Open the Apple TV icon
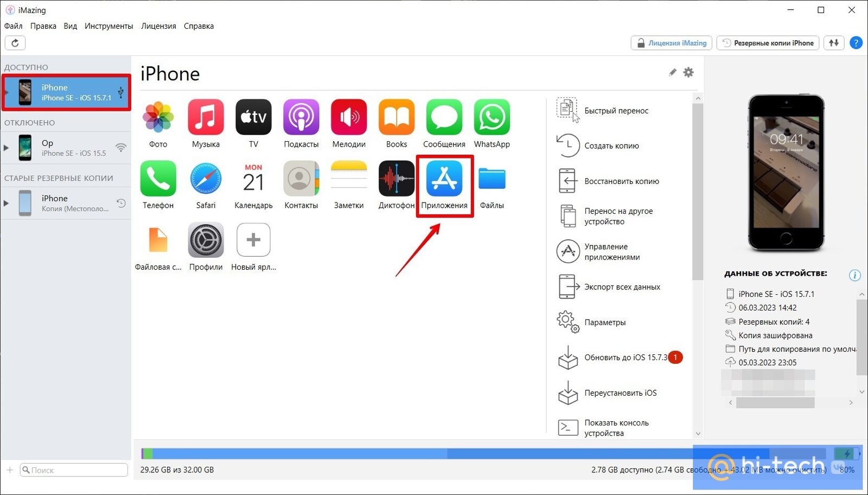Viewport: 868px width, 495px height. coord(253,117)
